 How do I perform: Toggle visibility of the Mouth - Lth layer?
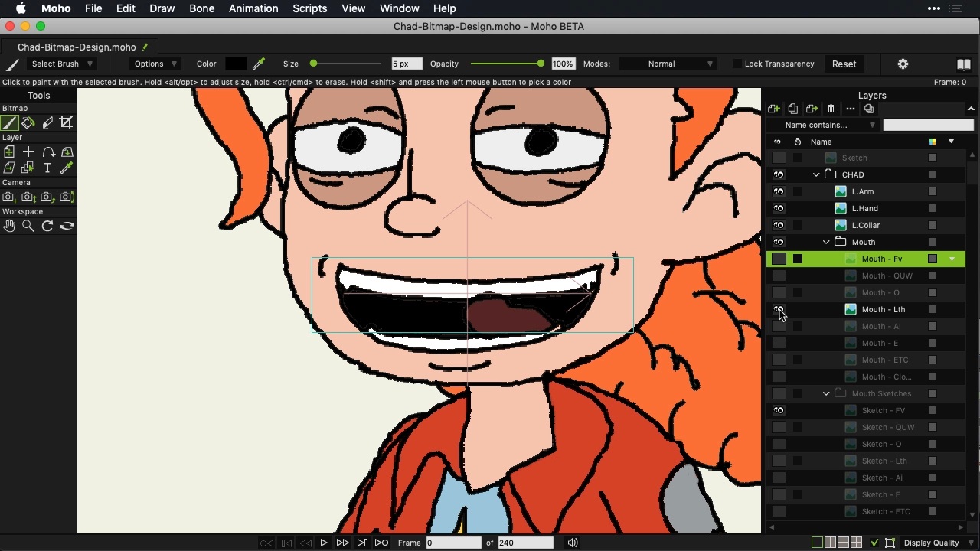778,309
